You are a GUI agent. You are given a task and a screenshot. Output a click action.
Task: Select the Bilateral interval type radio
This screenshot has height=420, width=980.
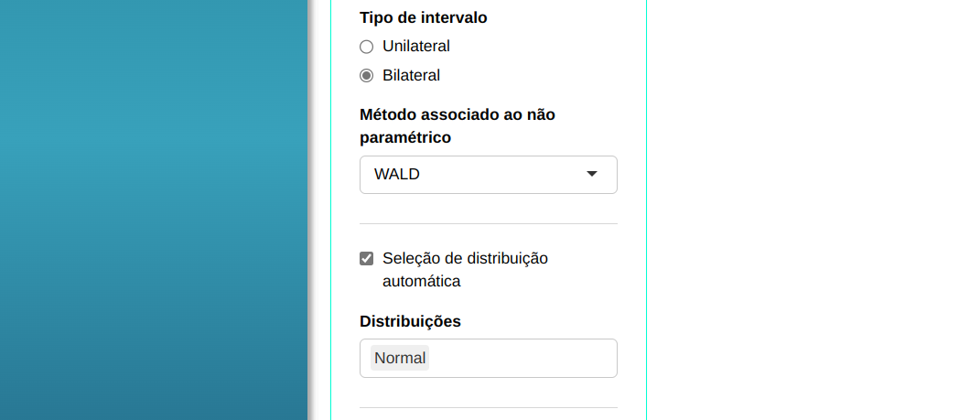tap(367, 76)
